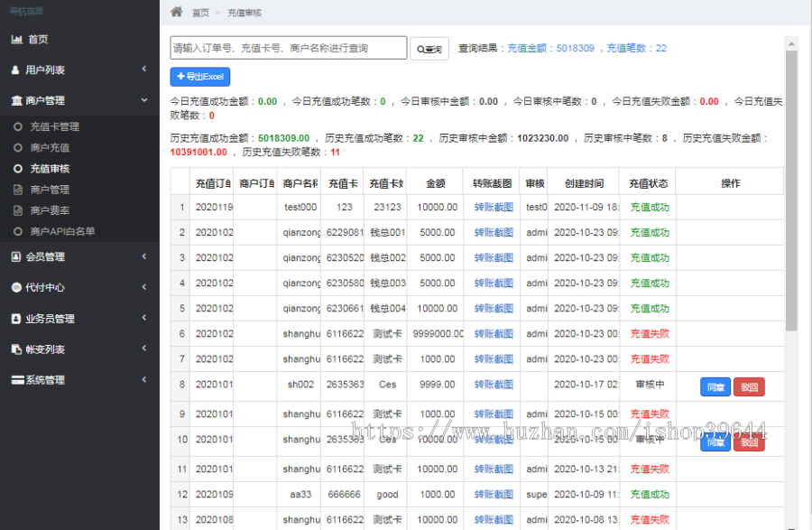The image size is (812, 530).
Task: Expand the 代付中心 menu chevron
Action: [144, 286]
